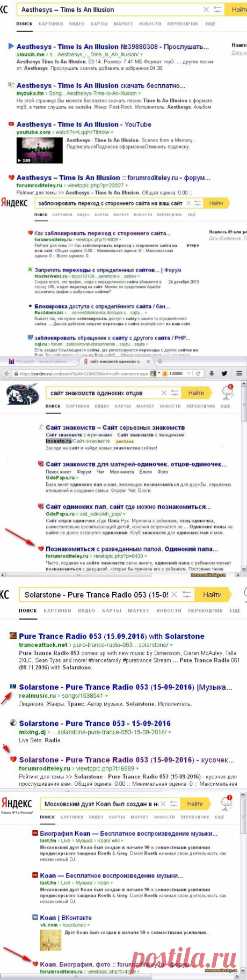Open the Solarstone - Pure Trance 053 - 15-09-2016 link
Image resolution: width=247 pixels, height=980 pixels.
pyautogui.click(x=95, y=723)
